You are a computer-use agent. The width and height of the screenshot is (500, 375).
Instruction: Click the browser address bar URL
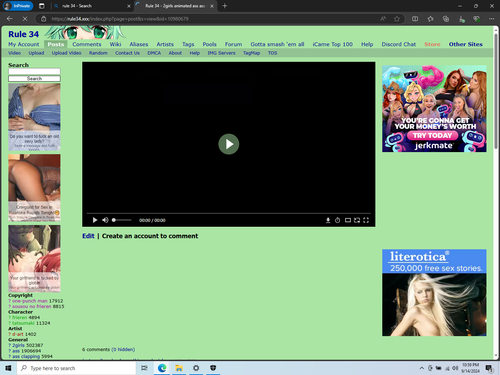[120, 19]
